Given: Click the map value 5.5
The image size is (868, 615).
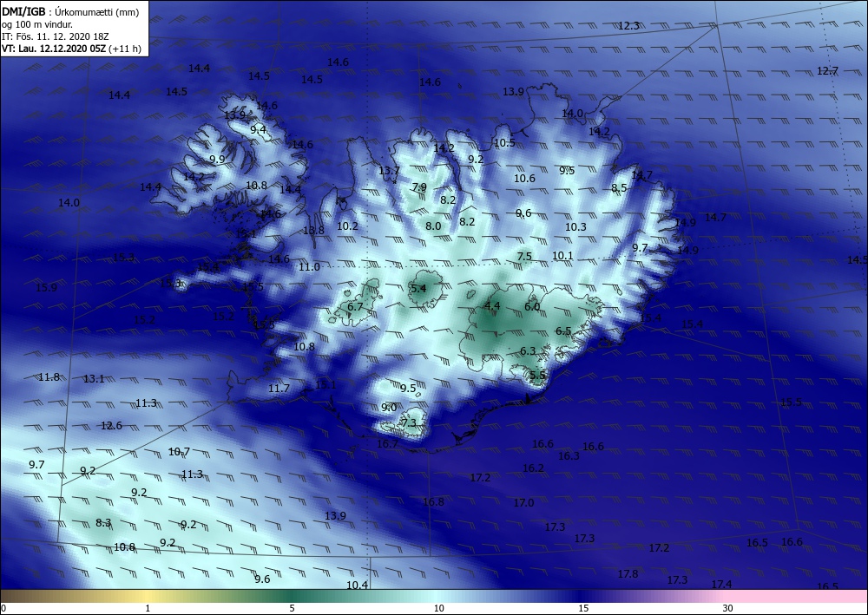Looking at the screenshot, I should click(537, 375).
